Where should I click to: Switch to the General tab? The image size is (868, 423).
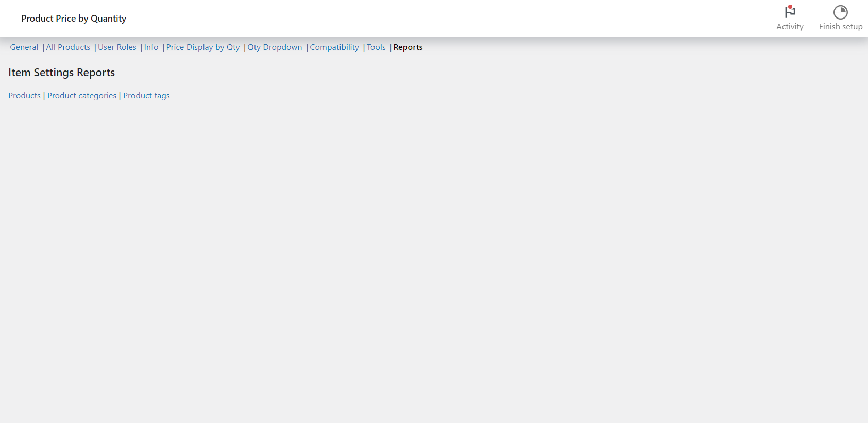click(x=24, y=47)
